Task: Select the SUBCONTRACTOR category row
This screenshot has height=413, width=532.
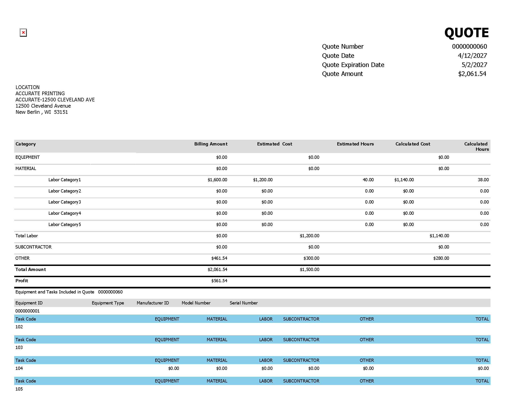Action: pyautogui.click(x=33, y=247)
